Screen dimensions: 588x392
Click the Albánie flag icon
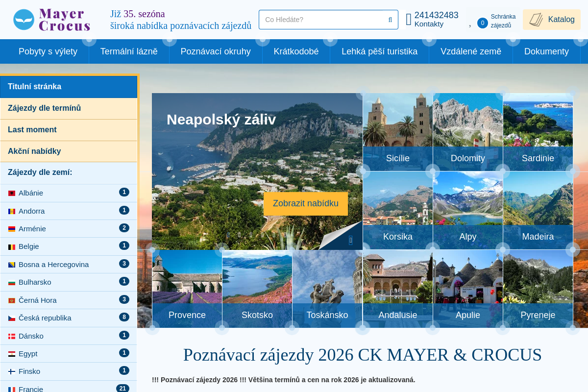[12, 193]
